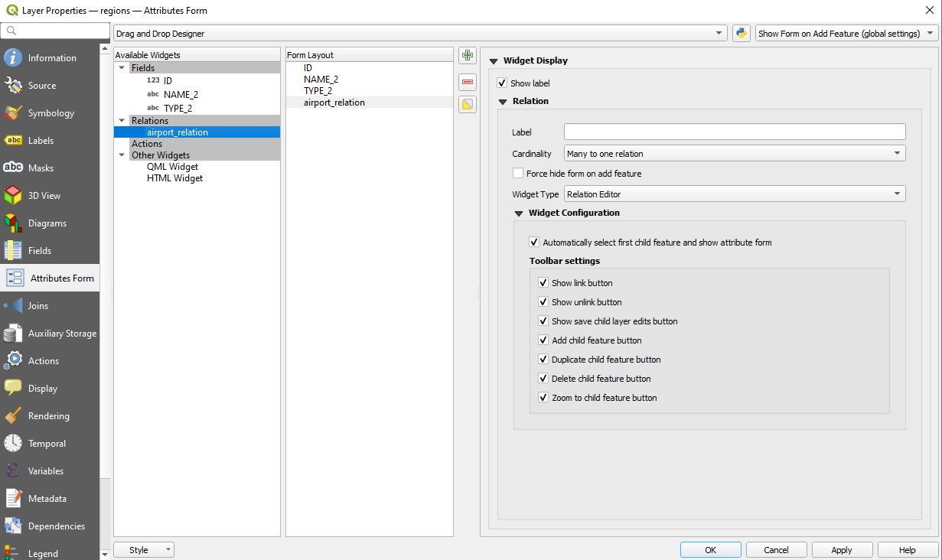The image size is (942, 560).
Task: Uncheck Duplicate child feature button setting
Action: tap(543, 359)
